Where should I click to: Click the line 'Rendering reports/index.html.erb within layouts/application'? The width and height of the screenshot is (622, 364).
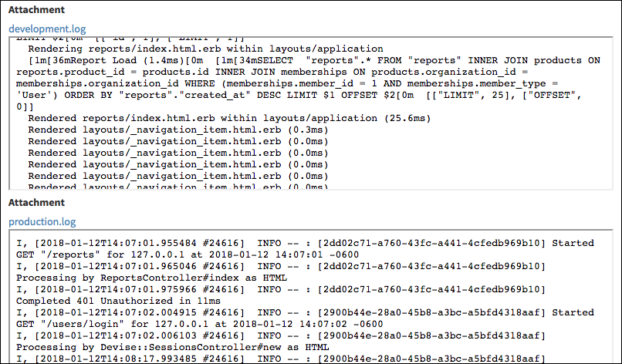pyautogui.click(x=205, y=49)
